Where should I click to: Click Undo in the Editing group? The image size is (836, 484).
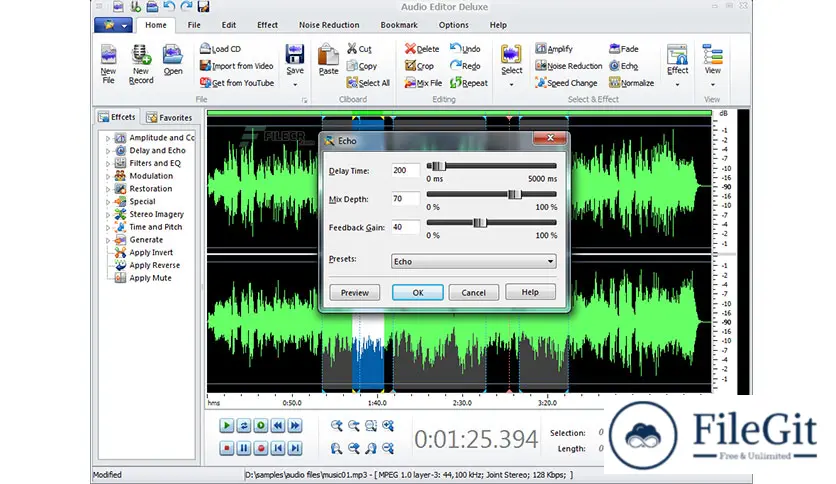(465, 49)
